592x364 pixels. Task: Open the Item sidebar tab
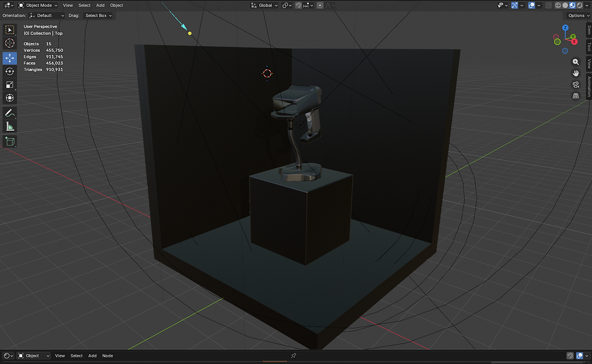coord(588,30)
